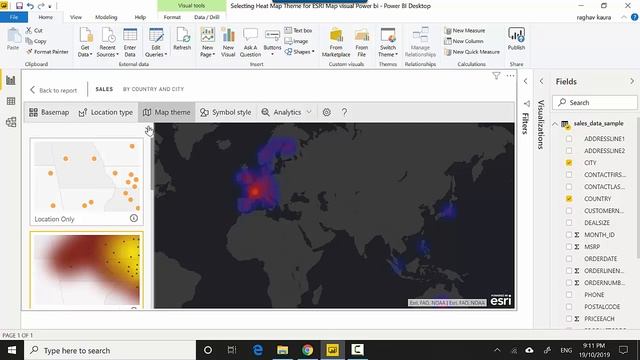Check POSTALCODE field
This screenshot has height=360, width=640.
pyautogui.click(x=569, y=307)
